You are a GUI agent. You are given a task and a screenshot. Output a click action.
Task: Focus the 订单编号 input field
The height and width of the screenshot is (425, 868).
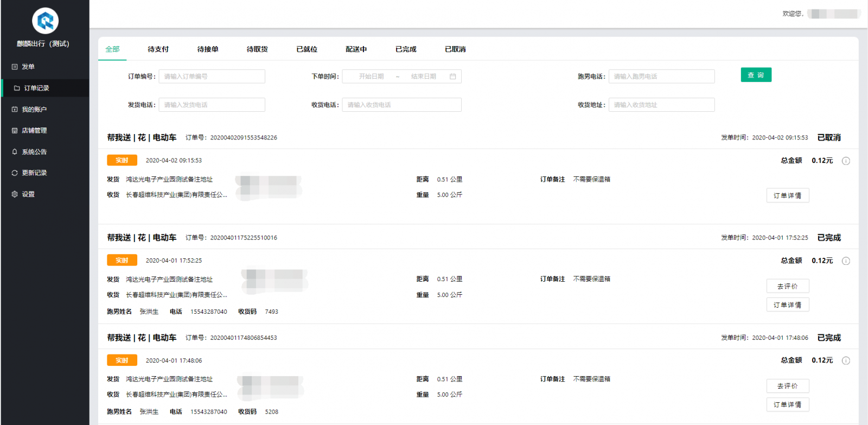[x=212, y=77]
